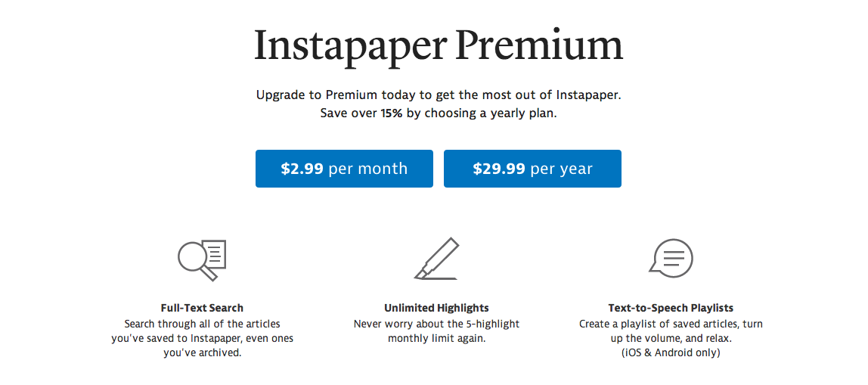The height and width of the screenshot is (385, 868).
Task: Click the "Never worry about the 5-highlight" line
Action: (436, 324)
